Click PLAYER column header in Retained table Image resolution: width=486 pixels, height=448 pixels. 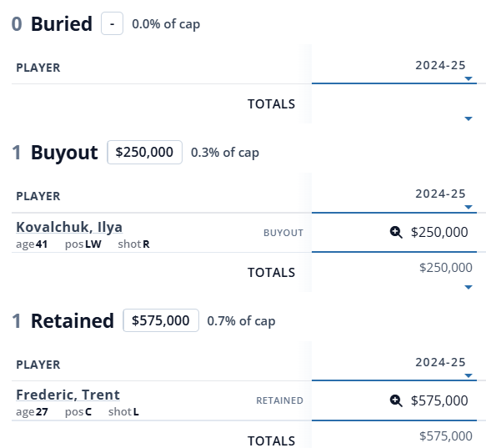[38, 365]
